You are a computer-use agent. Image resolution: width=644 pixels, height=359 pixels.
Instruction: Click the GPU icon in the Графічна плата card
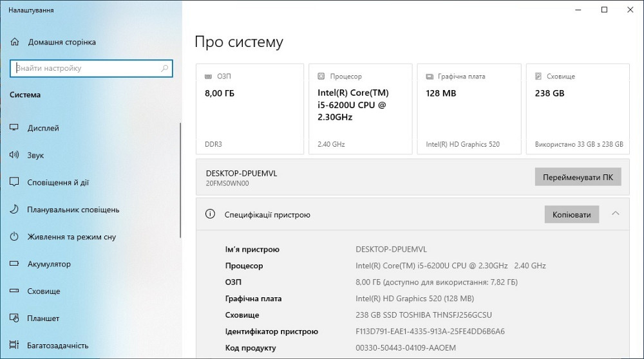pos(430,77)
